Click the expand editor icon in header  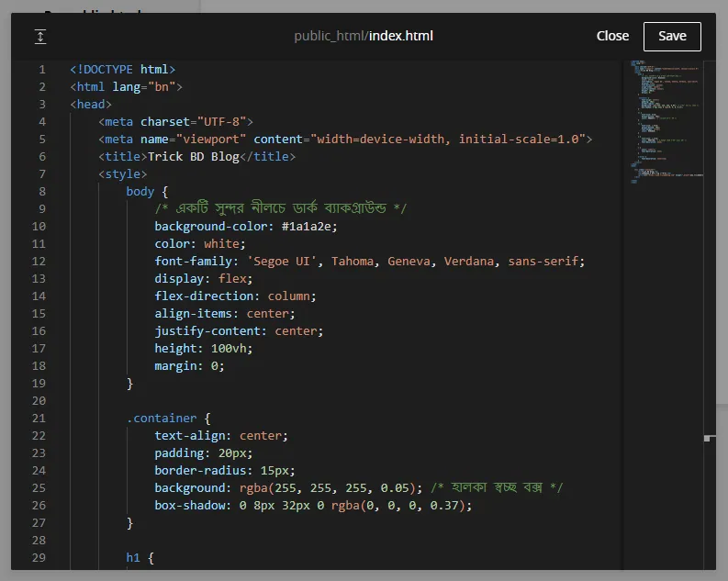pos(39,37)
